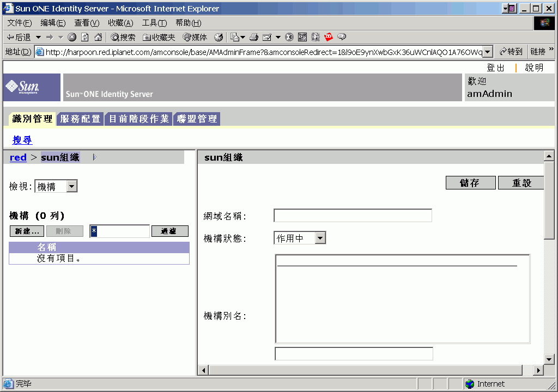This screenshot has height=392, width=558.
Task: Click the disabled 刪除 button
Action: (64, 231)
